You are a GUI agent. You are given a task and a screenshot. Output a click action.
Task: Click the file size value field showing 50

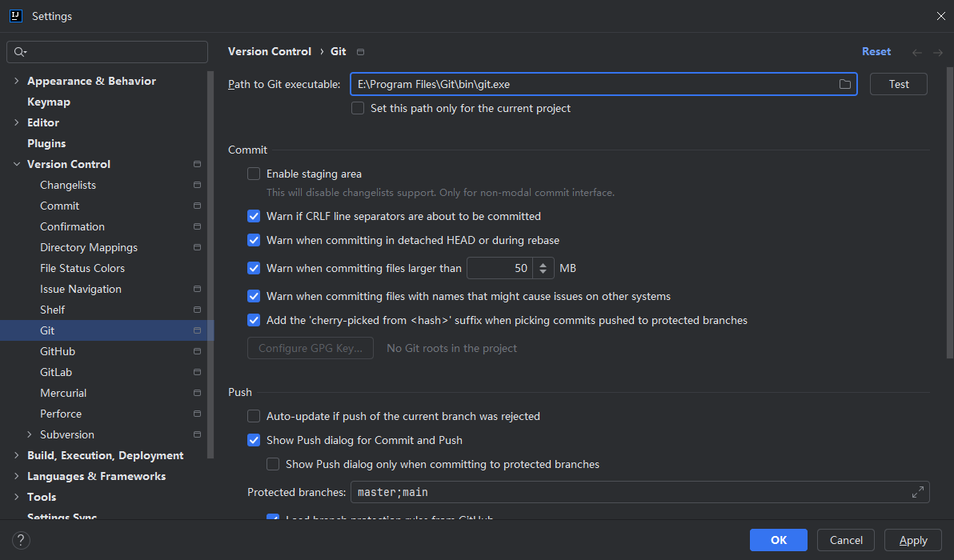click(x=499, y=268)
